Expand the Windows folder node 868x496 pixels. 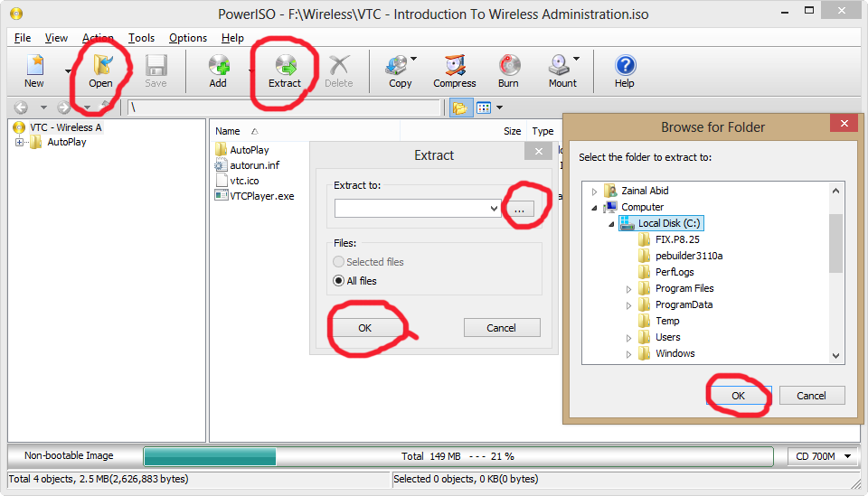click(628, 354)
